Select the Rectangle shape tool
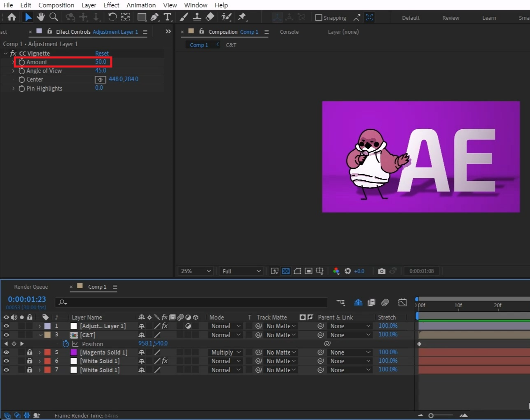 [x=142, y=17]
